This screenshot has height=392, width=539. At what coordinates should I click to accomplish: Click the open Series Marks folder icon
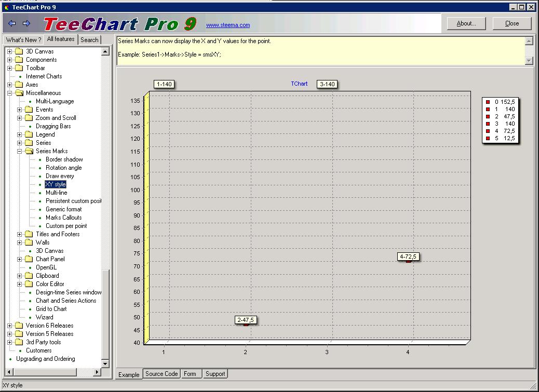click(29, 151)
